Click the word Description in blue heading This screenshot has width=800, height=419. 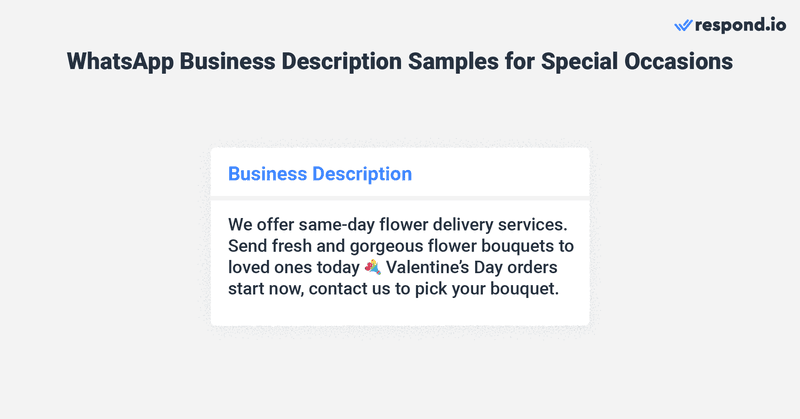(x=362, y=173)
